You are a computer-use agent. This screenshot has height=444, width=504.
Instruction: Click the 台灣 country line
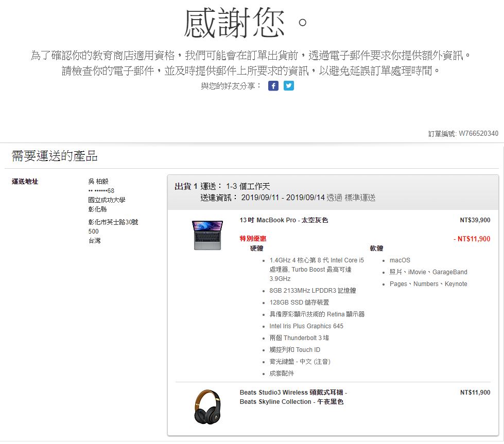click(95, 241)
